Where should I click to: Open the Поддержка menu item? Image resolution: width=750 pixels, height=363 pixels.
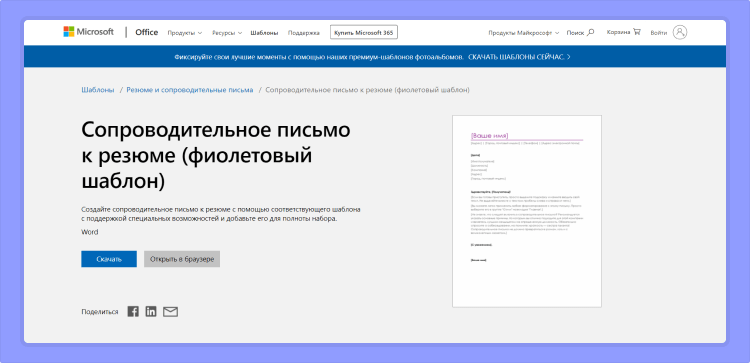(x=304, y=33)
